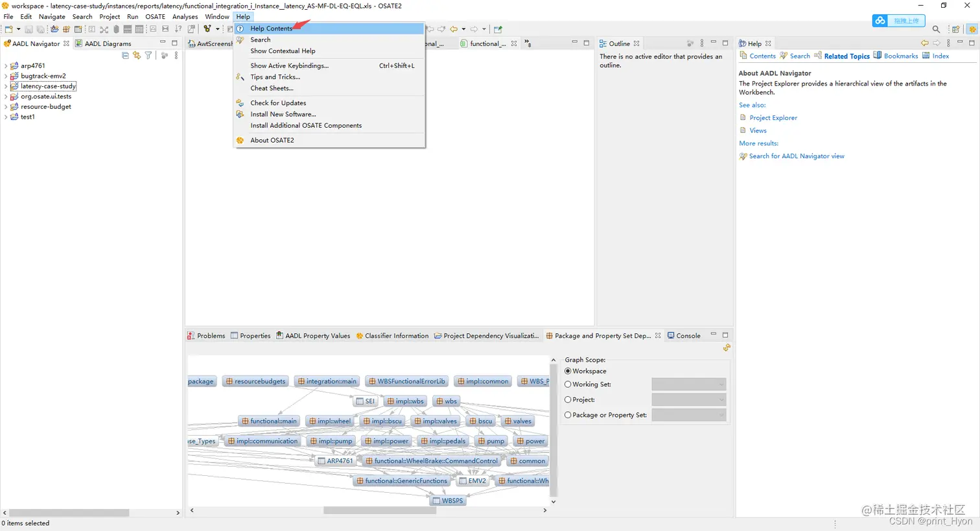Click the pin editor icon in main toolbar
Viewport: 980px width, 531px height.
pos(498,29)
